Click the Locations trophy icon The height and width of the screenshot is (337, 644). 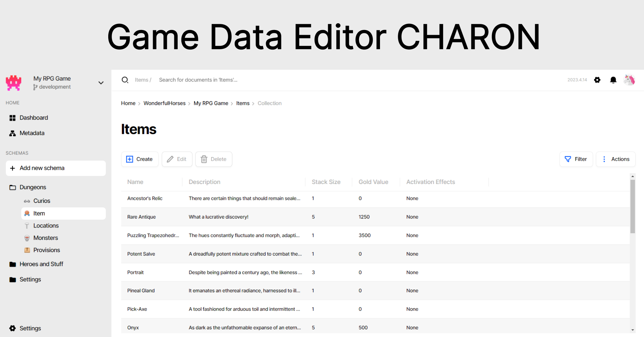(x=27, y=225)
